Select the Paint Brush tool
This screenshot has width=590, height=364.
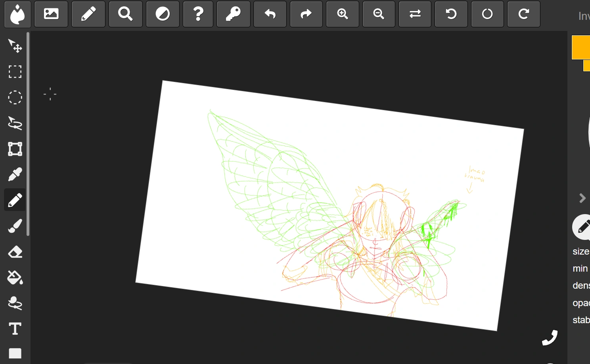15,226
